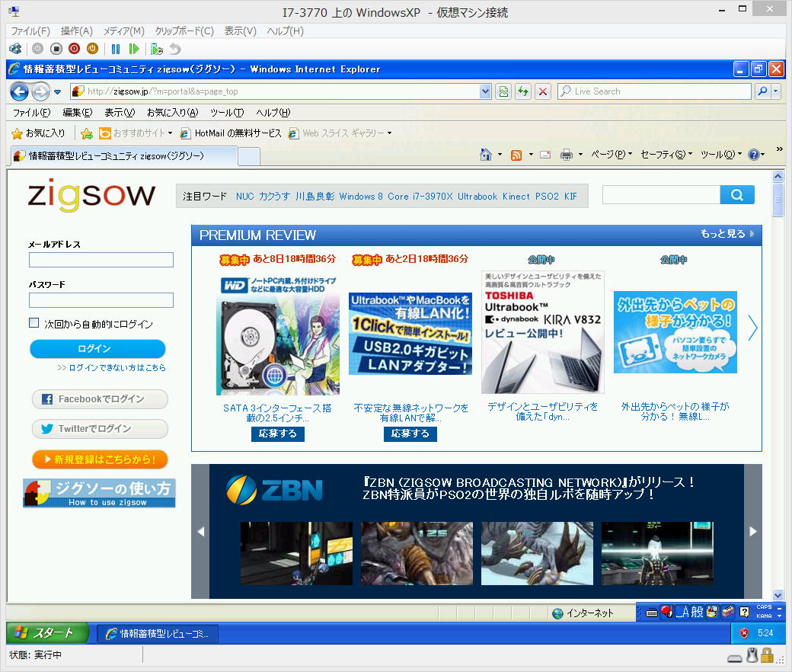Click the パスワード input field
The image size is (792, 672).
101,300
